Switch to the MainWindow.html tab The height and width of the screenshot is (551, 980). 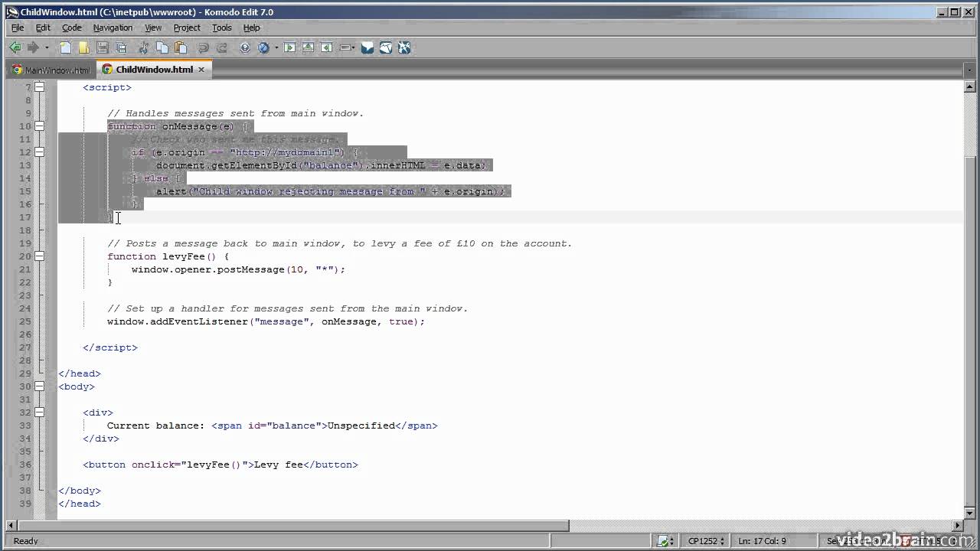51,70
